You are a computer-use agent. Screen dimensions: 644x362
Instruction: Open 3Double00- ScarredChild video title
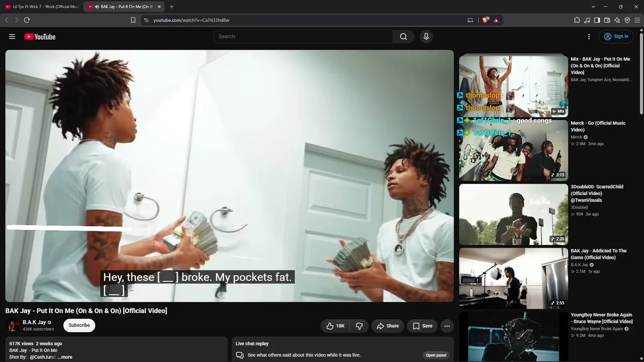click(597, 194)
